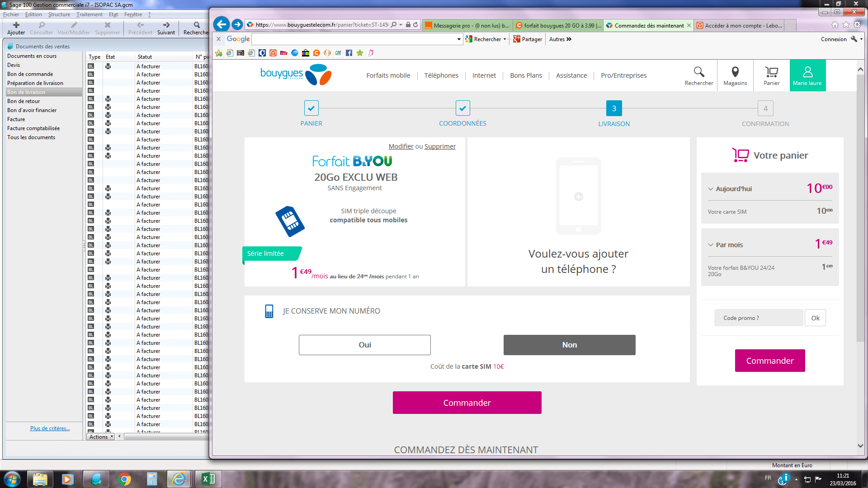Viewport: 868px width, 488px height.
Task: Click the Supprimer link on the forfait
Action: [440, 146]
